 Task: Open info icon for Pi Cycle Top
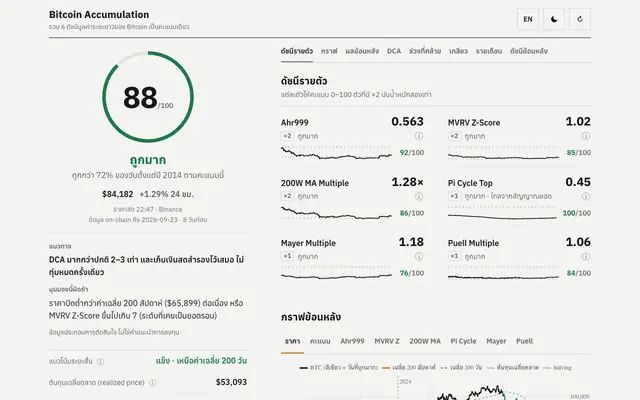tap(586, 196)
